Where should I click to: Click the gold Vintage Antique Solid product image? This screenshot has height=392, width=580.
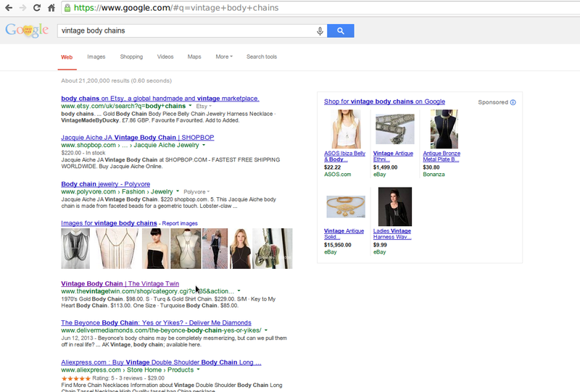coord(346,207)
